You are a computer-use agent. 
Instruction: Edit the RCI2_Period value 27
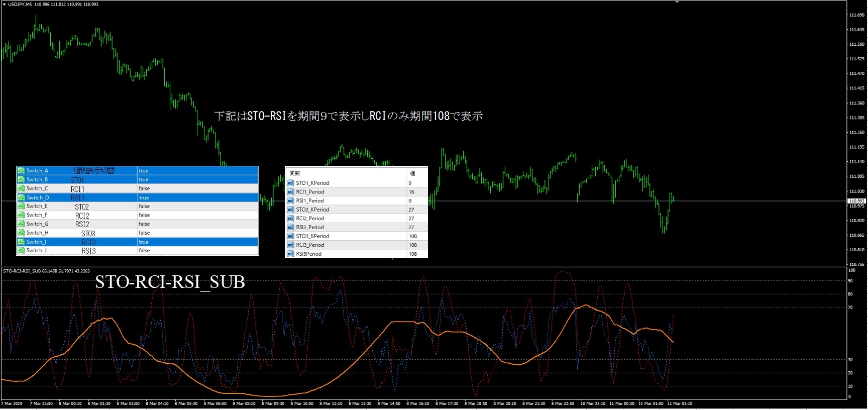tap(411, 219)
